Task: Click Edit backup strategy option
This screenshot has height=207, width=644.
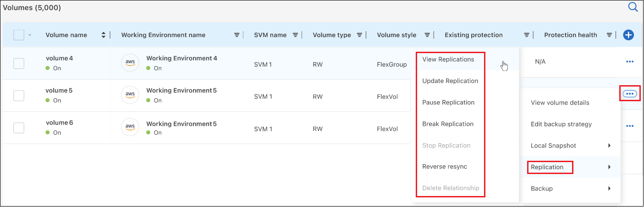Action: pyautogui.click(x=561, y=124)
